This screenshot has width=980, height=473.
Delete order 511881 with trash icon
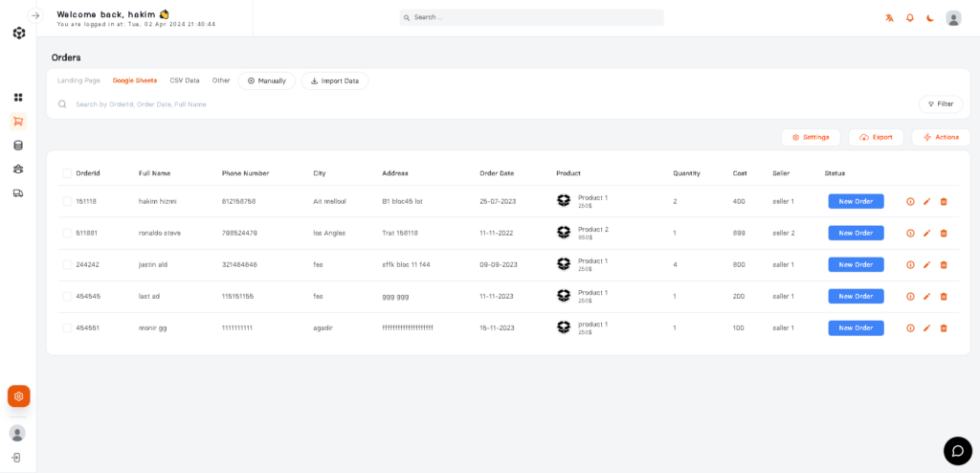click(x=944, y=233)
